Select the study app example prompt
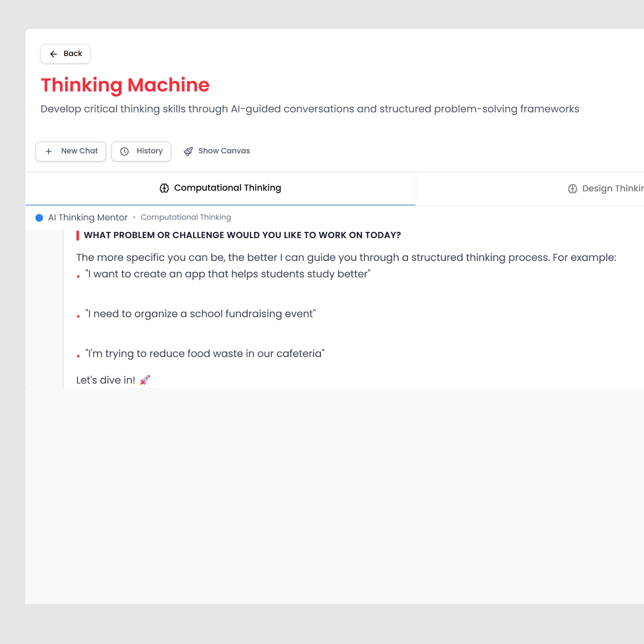Screen dimensions: 644x644 coord(228,274)
